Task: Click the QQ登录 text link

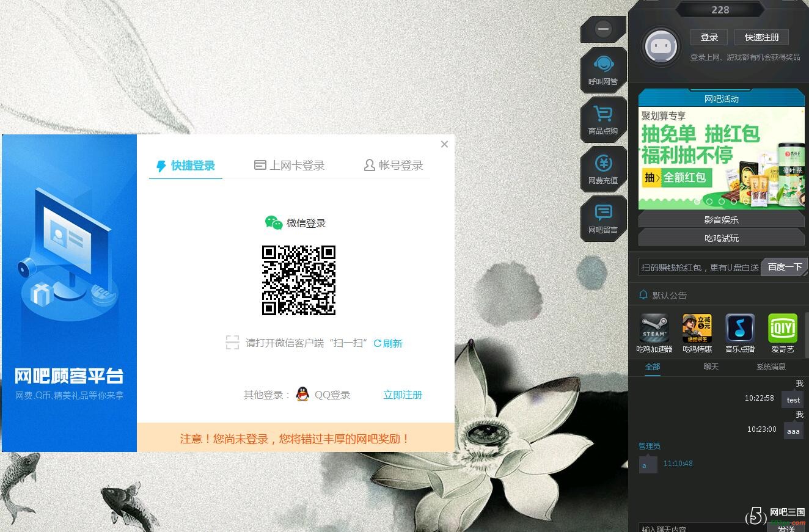Action: point(332,395)
